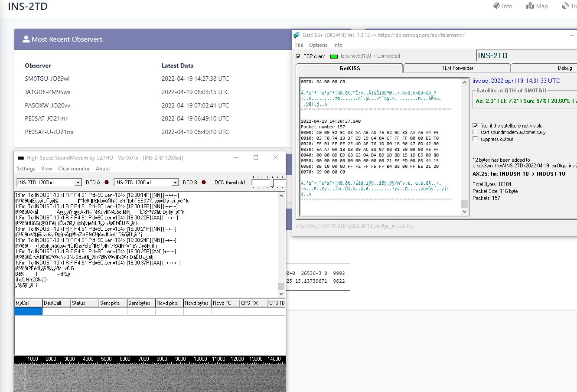This screenshot has width=577, height=392.
Task: Open the Options menu in GetKISS+
Action: (318, 45)
